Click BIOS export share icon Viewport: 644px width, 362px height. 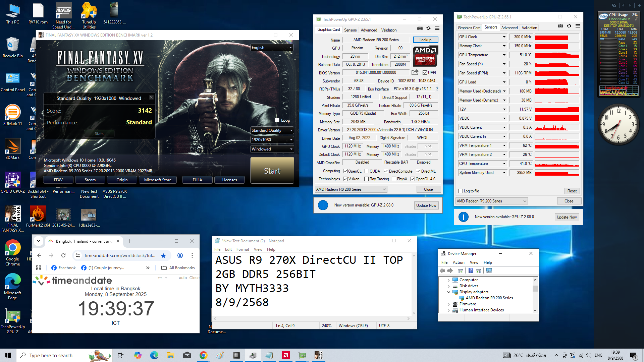pos(415,72)
